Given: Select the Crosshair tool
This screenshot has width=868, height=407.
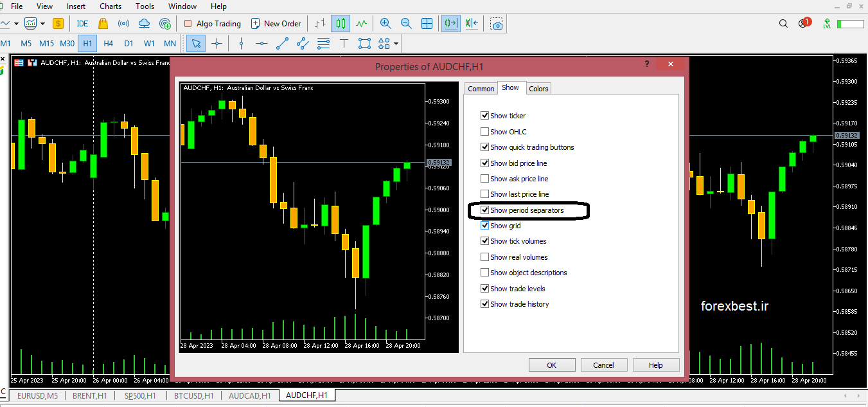Looking at the screenshot, I should (x=218, y=43).
